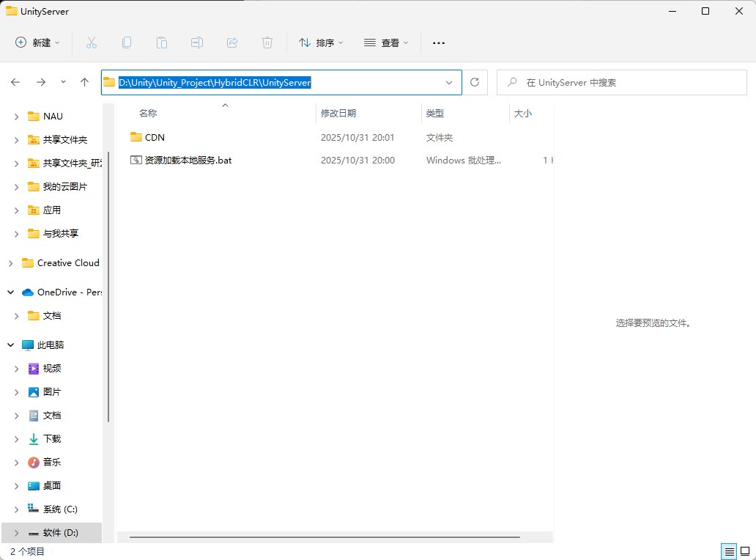Open recent locations chevron
The height and width of the screenshot is (560, 756).
63,82
